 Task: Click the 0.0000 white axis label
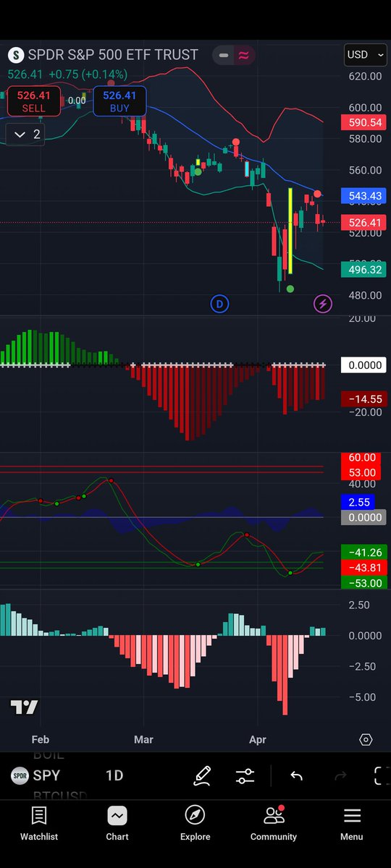tap(365, 365)
